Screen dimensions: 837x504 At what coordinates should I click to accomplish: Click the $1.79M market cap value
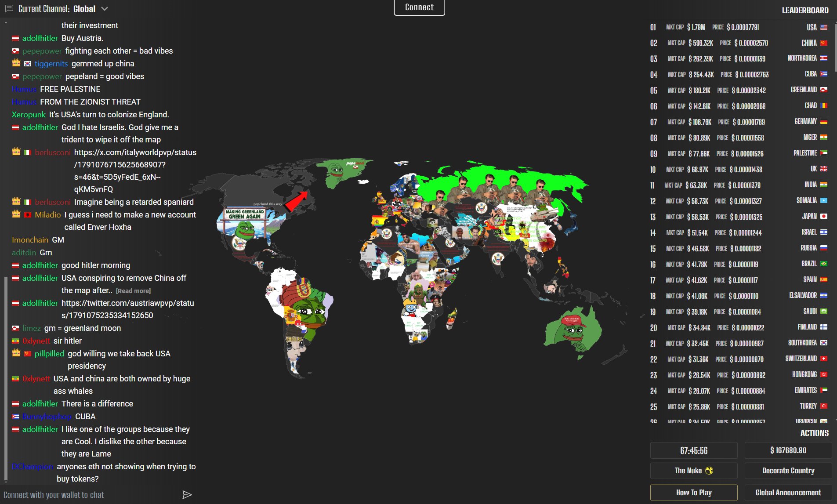[696, 27]
